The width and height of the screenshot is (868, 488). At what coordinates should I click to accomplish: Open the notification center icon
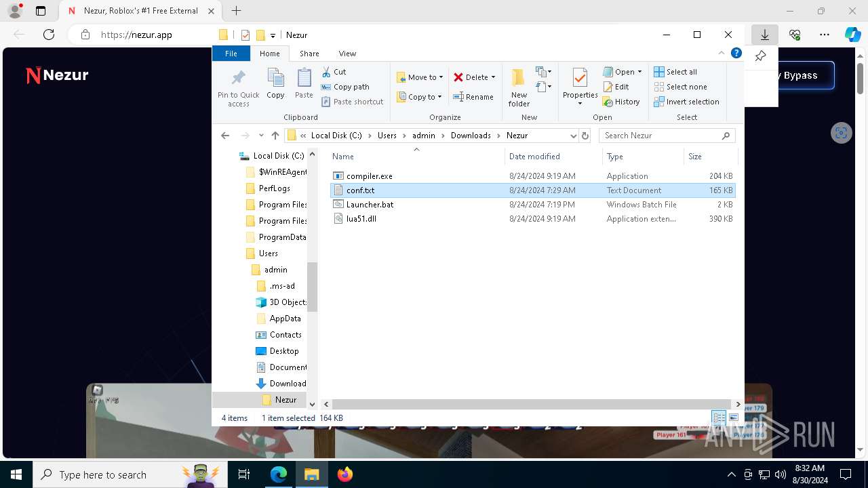click(x=846, y=474)
